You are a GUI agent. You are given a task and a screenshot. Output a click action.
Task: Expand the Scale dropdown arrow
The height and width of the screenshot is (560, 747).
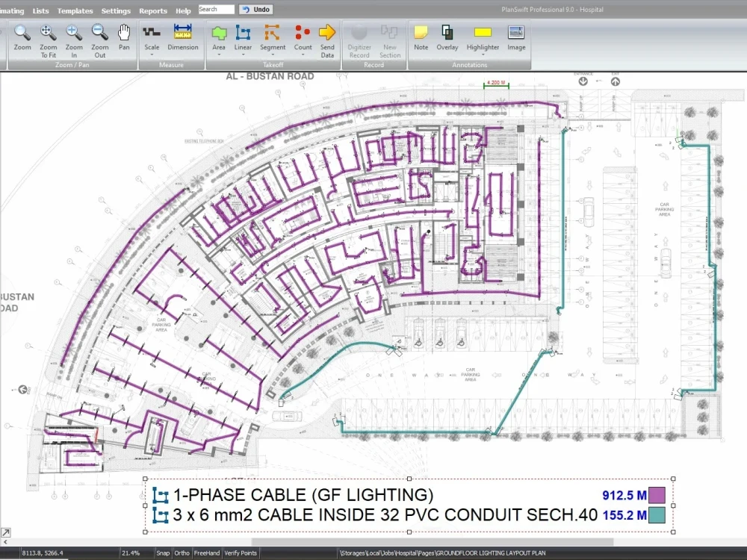tap(152, 55)
